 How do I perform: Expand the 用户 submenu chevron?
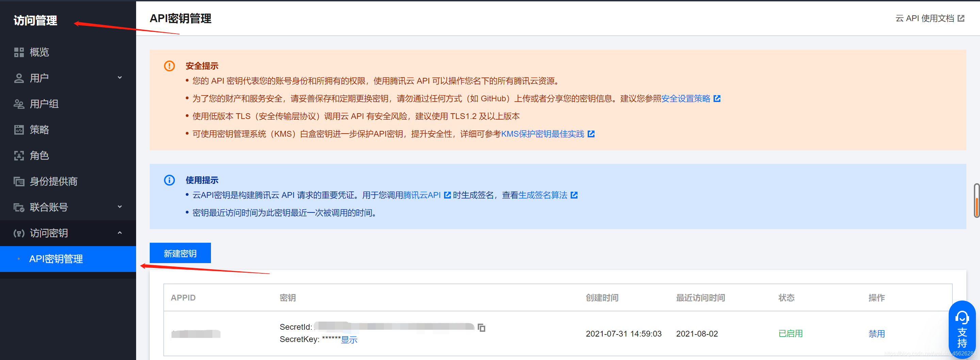[119, 78]
